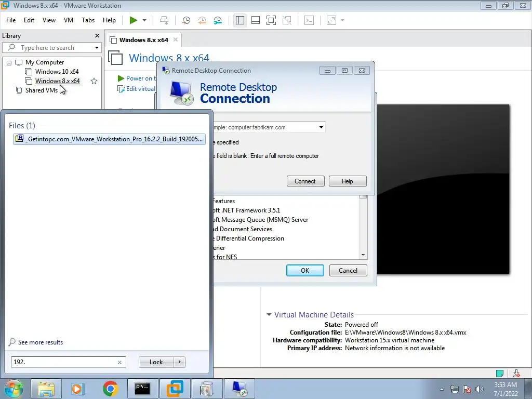Click Cancel in the Windows Features dialog

click(348, 270)
